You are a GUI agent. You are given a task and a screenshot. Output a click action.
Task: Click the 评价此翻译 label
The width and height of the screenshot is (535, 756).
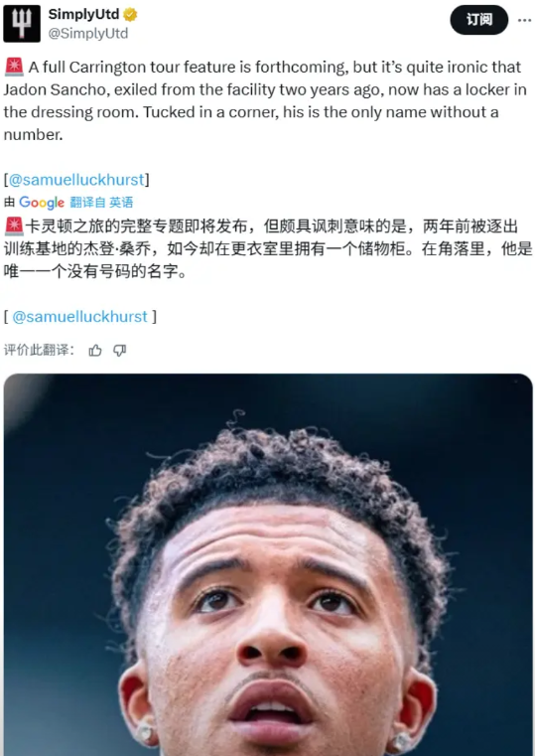pyautogui.click(x=39, y=350)
